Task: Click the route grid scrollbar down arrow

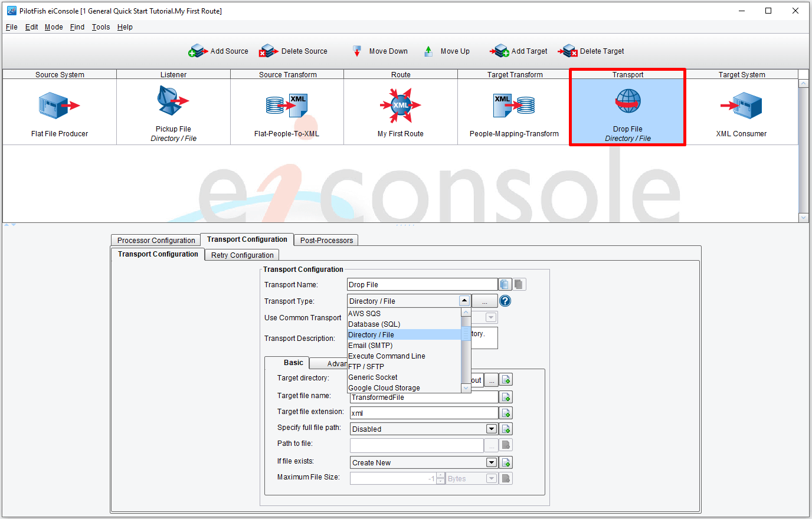Action: pos(803,218)
